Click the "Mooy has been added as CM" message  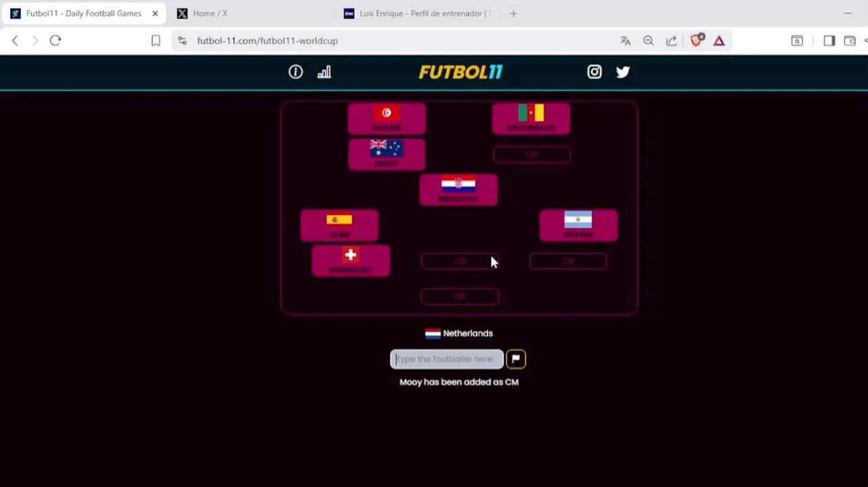pyautogui.click(x=459, y=382)
